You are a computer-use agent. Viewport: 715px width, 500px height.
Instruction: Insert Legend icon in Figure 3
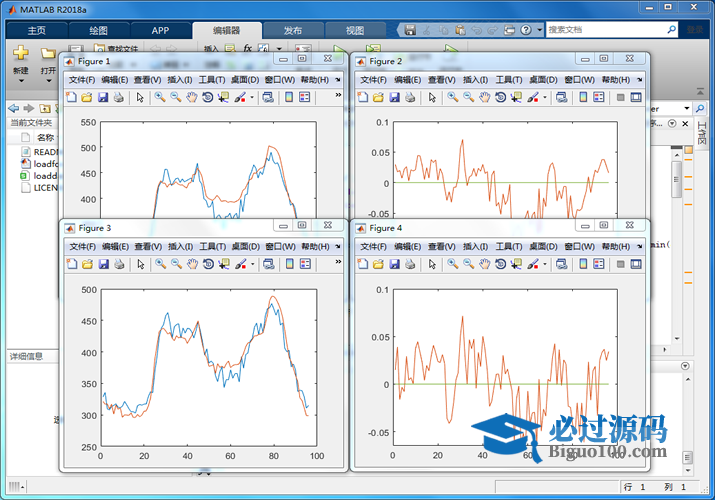pyautogui.click(x=305, y=263)
